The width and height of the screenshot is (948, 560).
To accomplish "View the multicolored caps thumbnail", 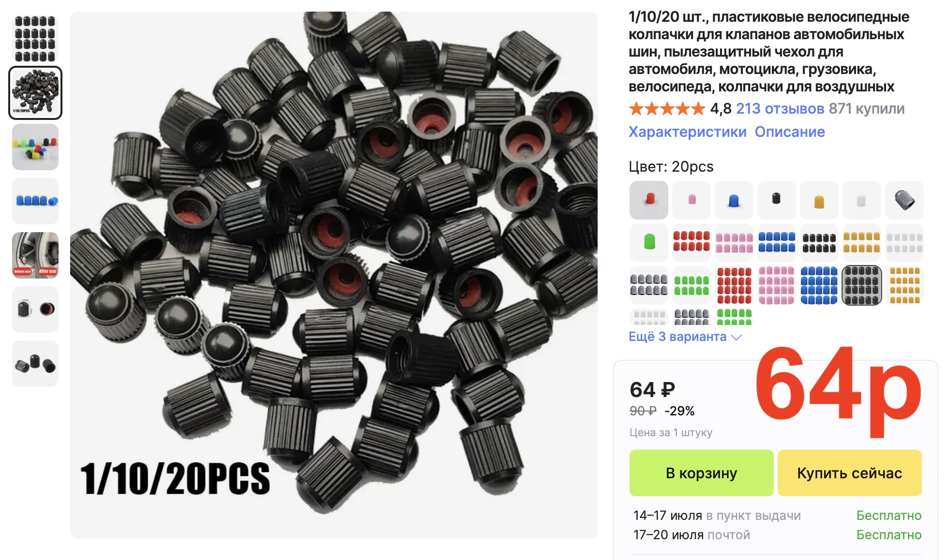I will click(35, 147).
